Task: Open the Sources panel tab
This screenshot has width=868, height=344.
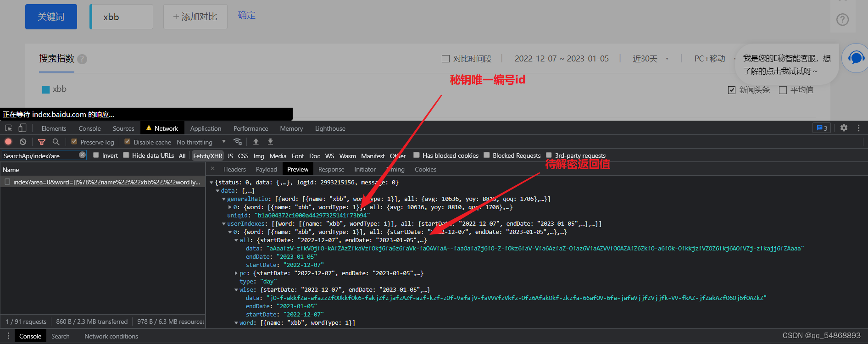Action: [123, 128]
